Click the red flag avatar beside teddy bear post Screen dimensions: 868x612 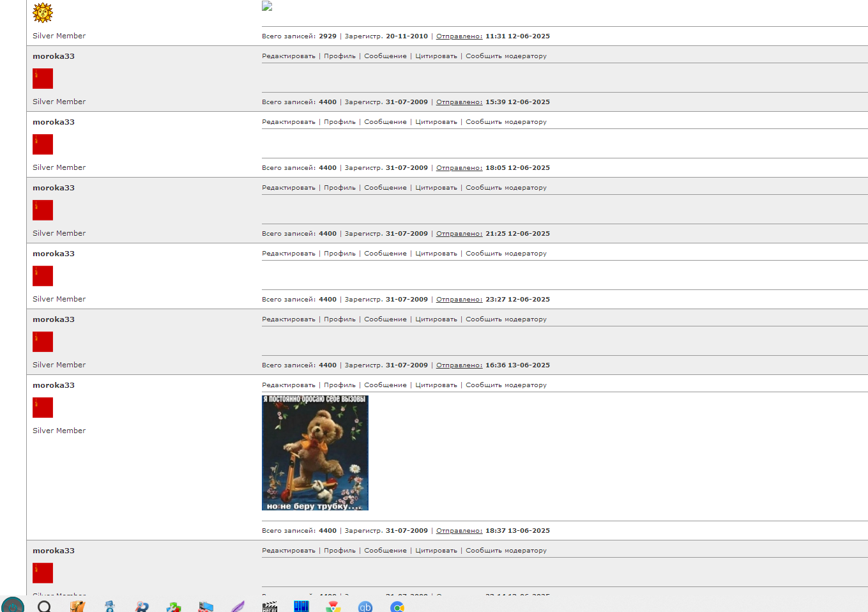pos(43,408)
